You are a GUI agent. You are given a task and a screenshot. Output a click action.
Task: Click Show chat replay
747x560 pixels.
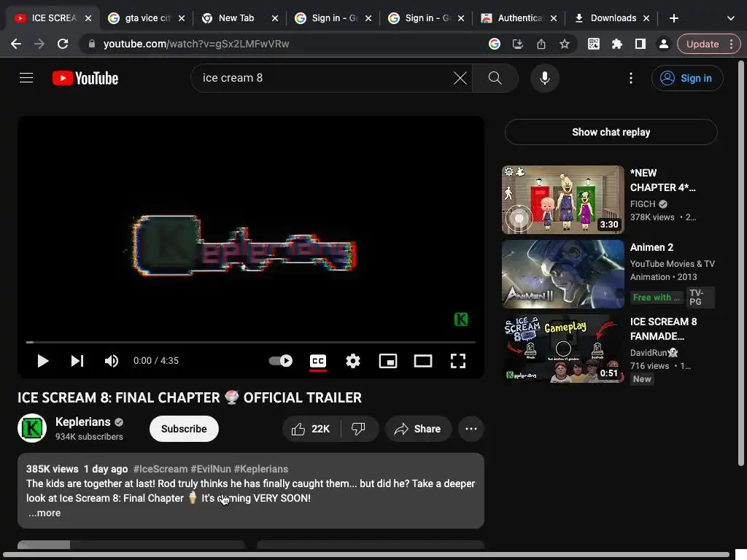click(611, 132)
